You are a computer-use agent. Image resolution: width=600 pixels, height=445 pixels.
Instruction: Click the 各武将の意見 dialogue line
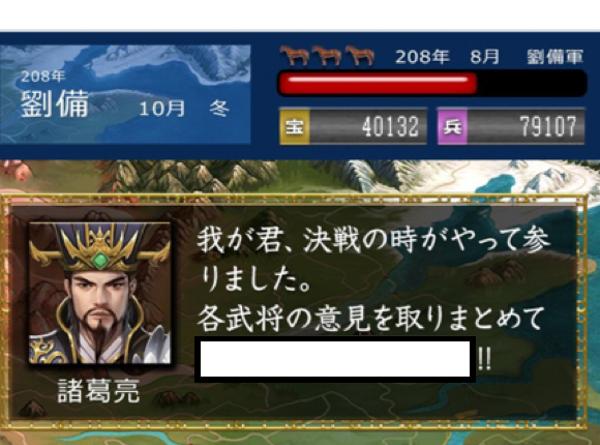[370, 318]
